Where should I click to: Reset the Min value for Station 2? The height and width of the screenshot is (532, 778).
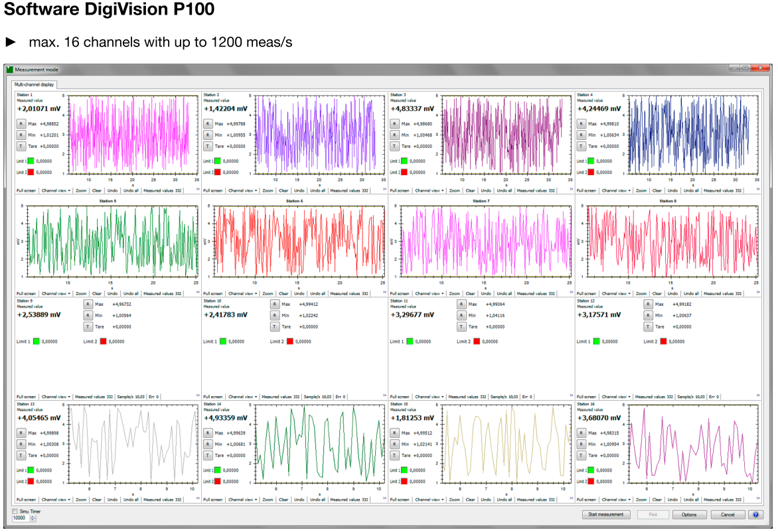207,135
